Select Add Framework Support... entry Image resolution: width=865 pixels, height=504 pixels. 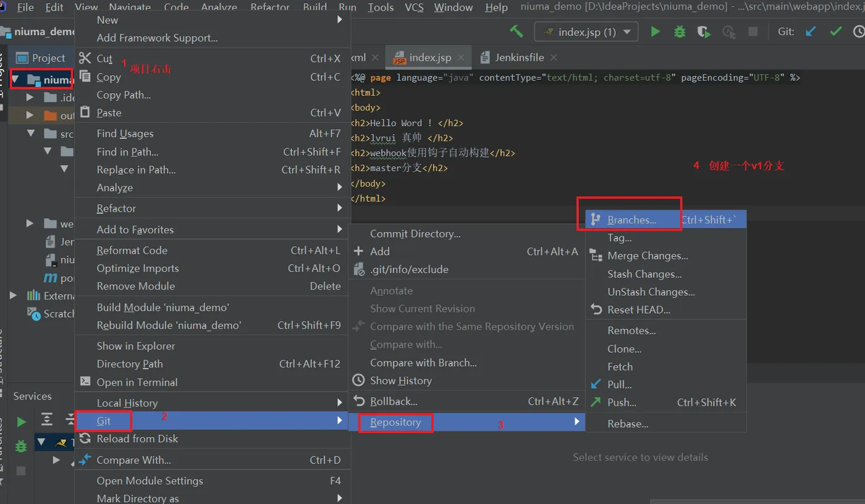(213, 38)
